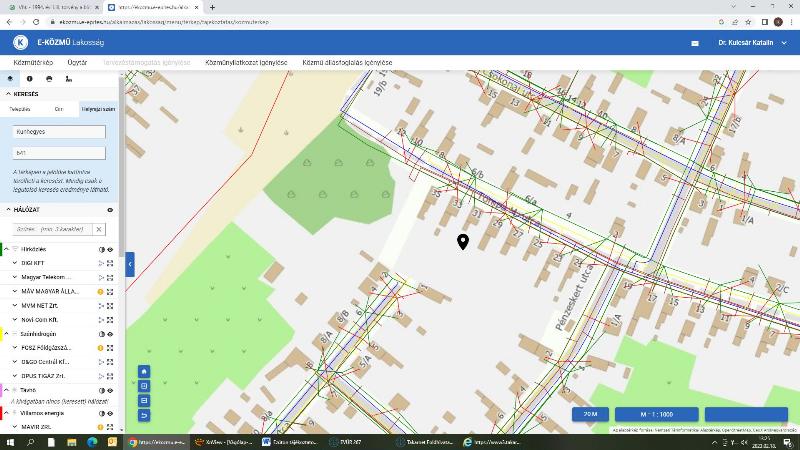The height and width of the screenshot is (450, 800).
Task: Collapse the KERESÉS section
Action: pos(8,94)
